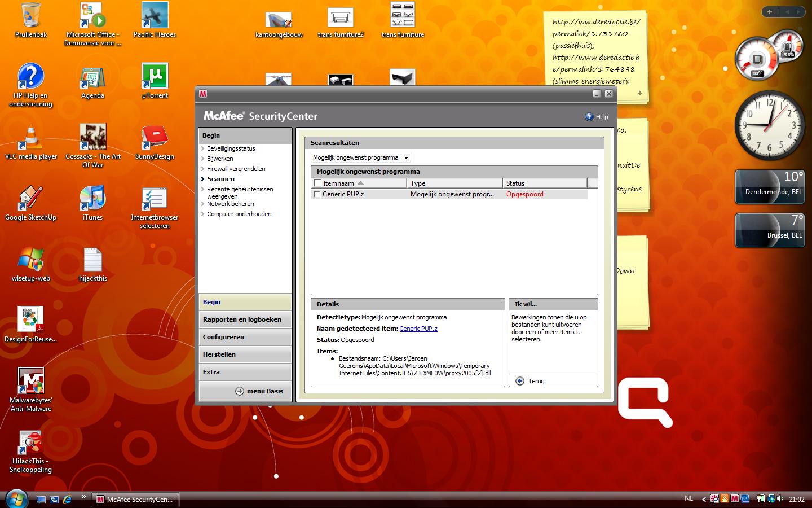Click the analog clock gadget
812x508 pixels.
[x=769, y=126]
